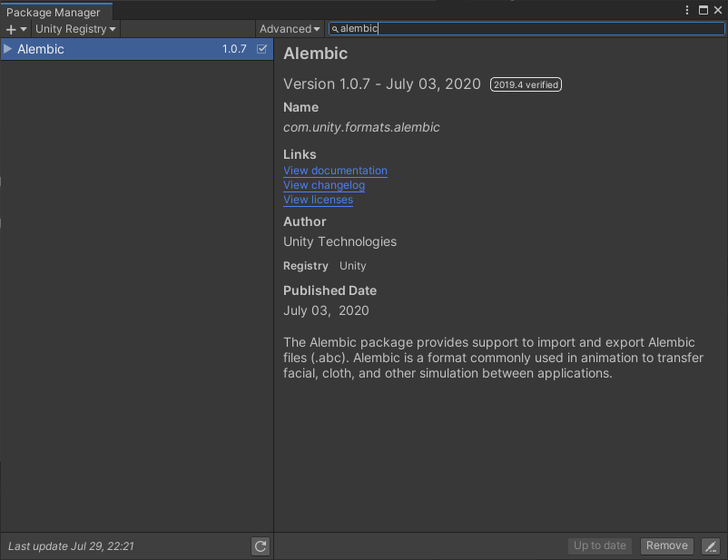Viewport: 728px width, 560px height.
Task: Open the View changelog link
Action: (x=324, y=185)
